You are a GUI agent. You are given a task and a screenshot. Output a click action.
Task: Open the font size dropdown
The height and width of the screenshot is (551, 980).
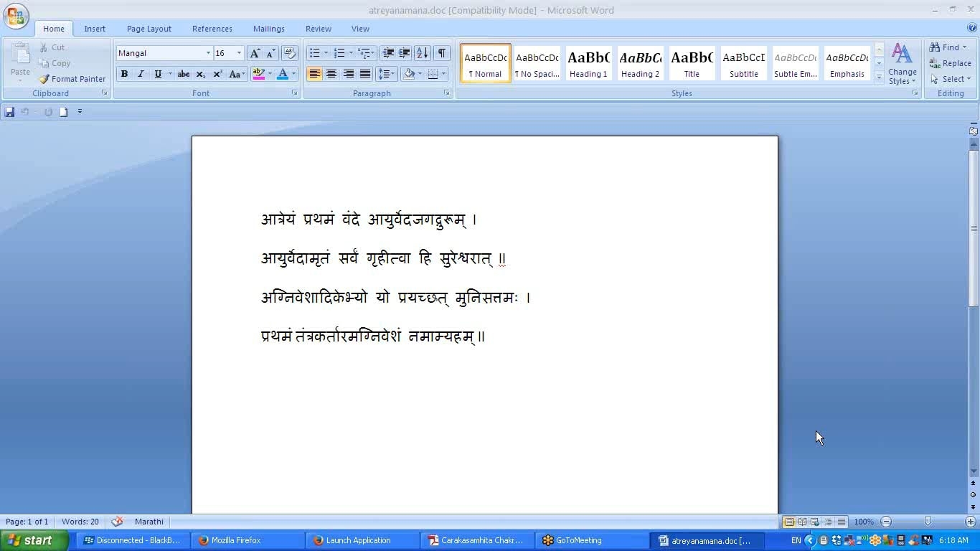(x=239, y=53)
